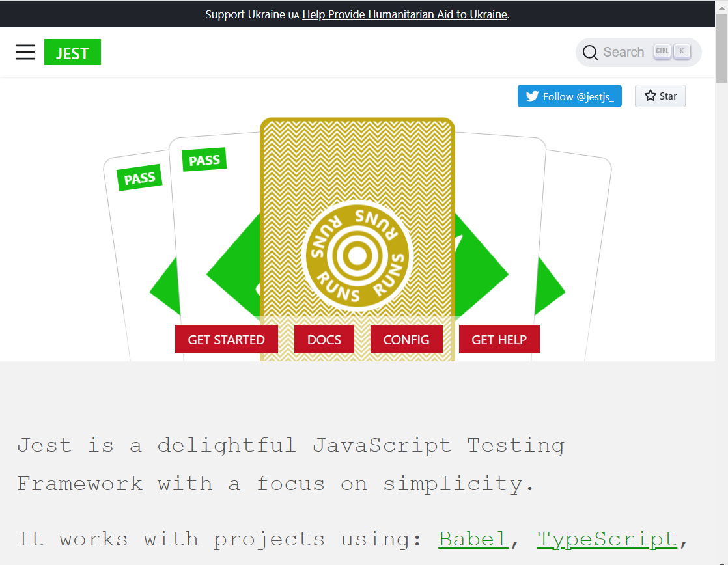This screenshot has height=565, width=728.
Task: Click 'Framework with a focus on simplicity.' text
Action: pyautogui.click(x=276, y=484)
